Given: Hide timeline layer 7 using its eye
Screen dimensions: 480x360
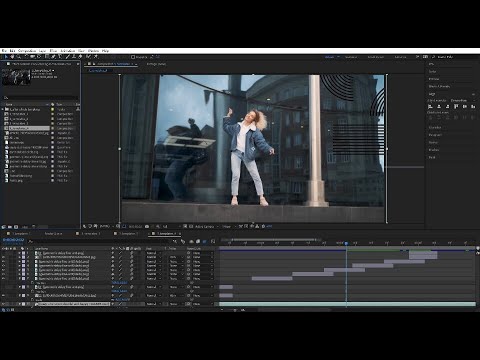Looking at the screenshot, I should 3,279.
